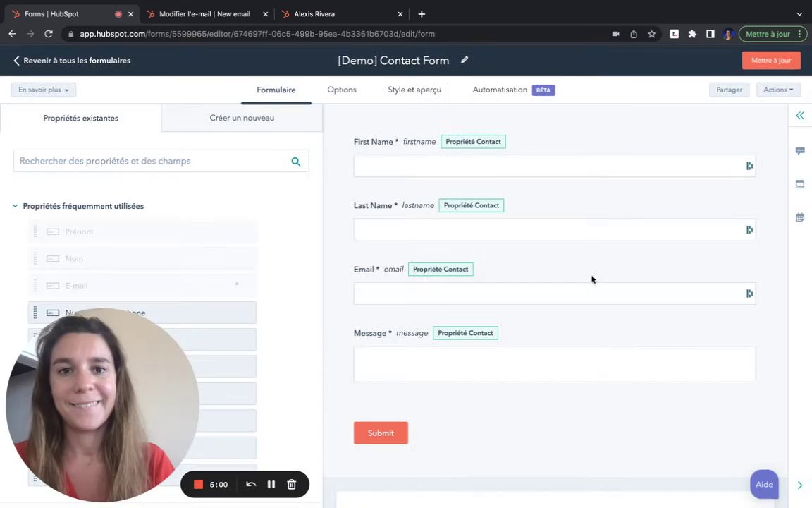Image resolution: width=812 pixels, height=508 pixels.
Task: Close the Alexis Rivera browser tab
Action: 400,14
